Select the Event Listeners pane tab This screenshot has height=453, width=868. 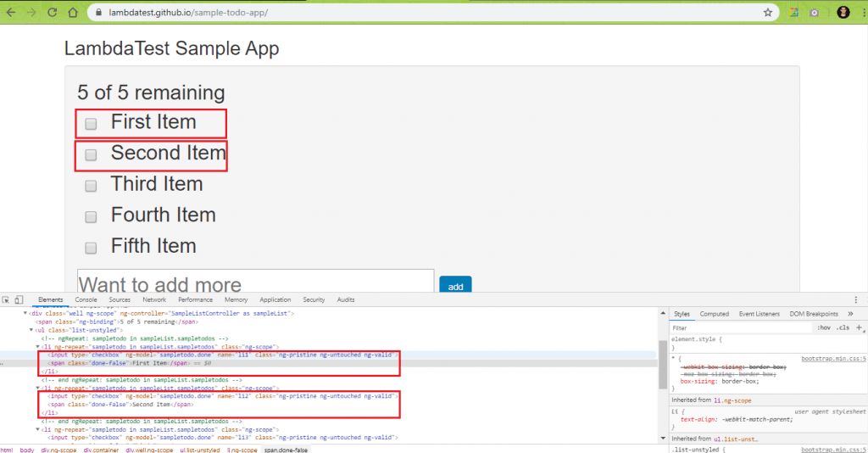[x=759, y=313]
